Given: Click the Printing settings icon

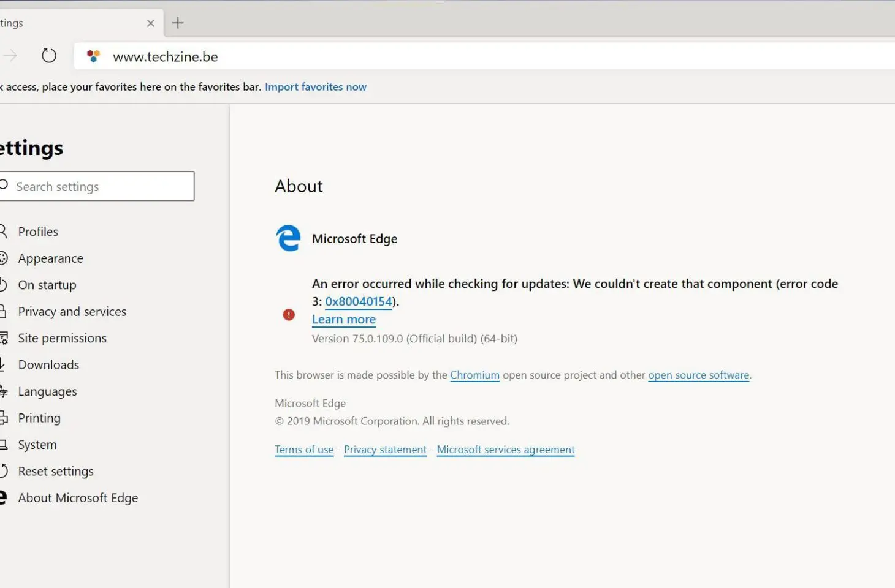Looking at the screenshot, I should [2, 418].
